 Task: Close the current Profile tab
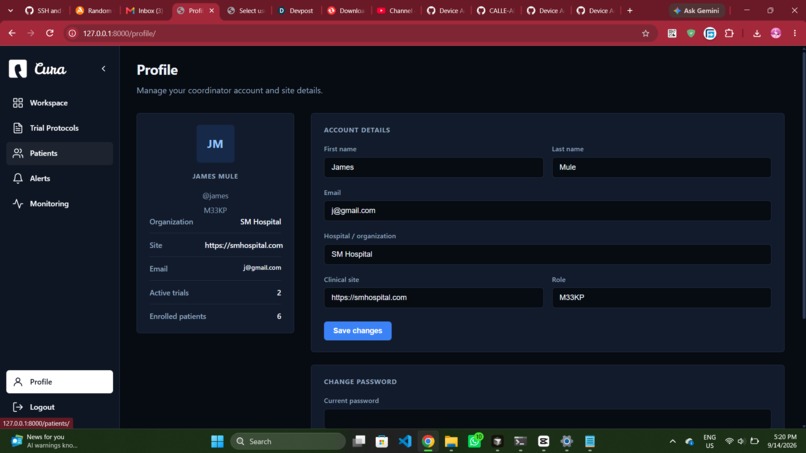pyautogui.click(x=212, y=10)
